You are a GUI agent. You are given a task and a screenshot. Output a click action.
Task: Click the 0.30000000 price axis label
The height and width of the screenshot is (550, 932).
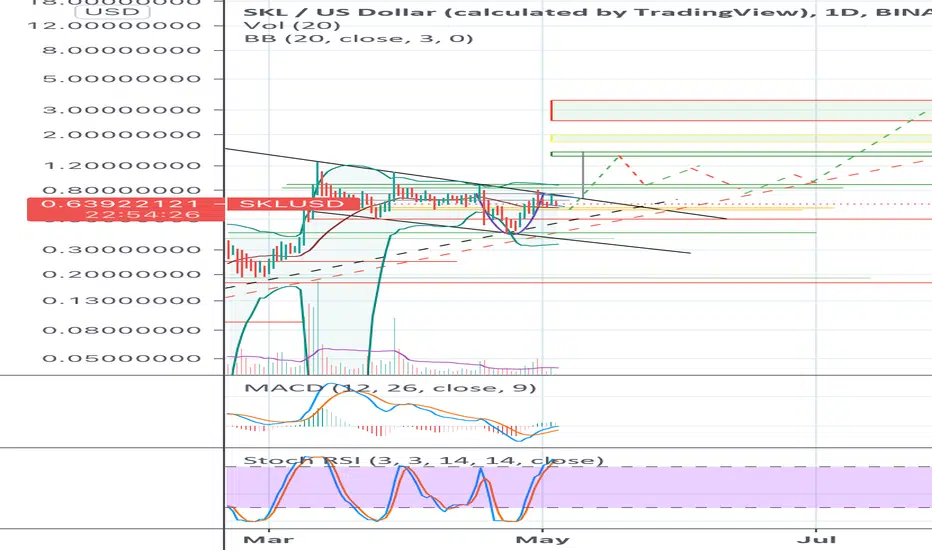pos(122,249)
